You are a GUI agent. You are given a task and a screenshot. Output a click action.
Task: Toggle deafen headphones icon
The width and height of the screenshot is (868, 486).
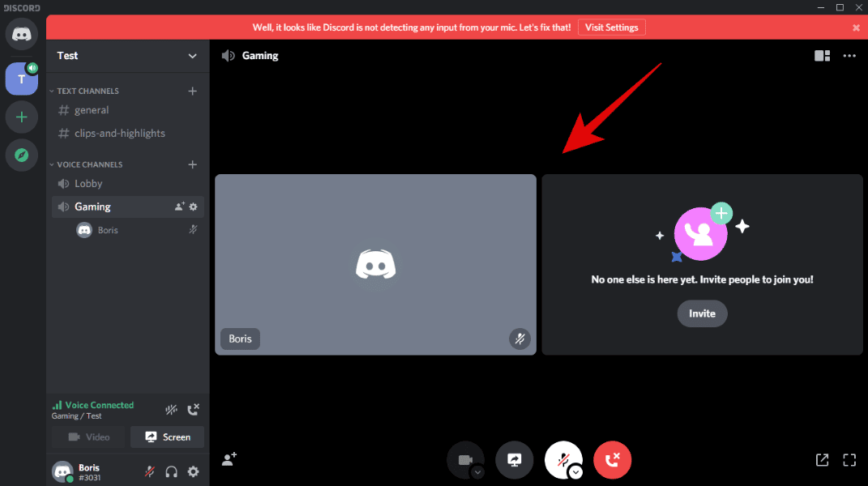(x=171, y=471)
